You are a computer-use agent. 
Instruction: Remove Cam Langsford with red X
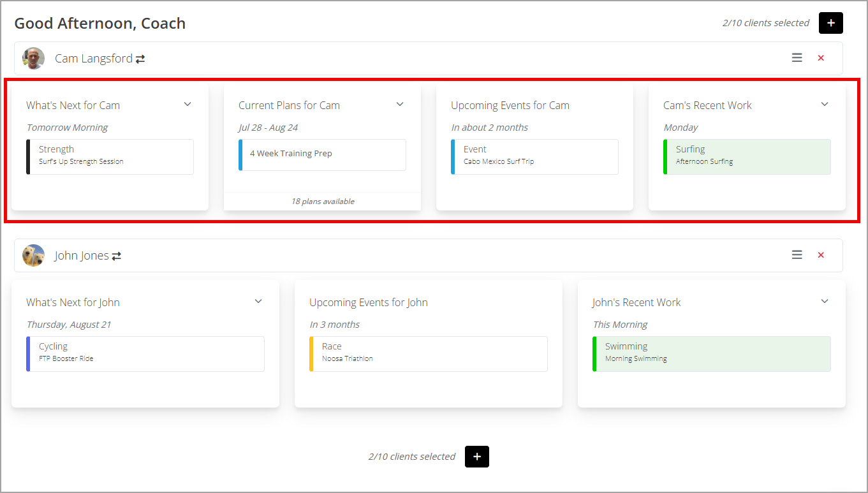pos(821,58)
